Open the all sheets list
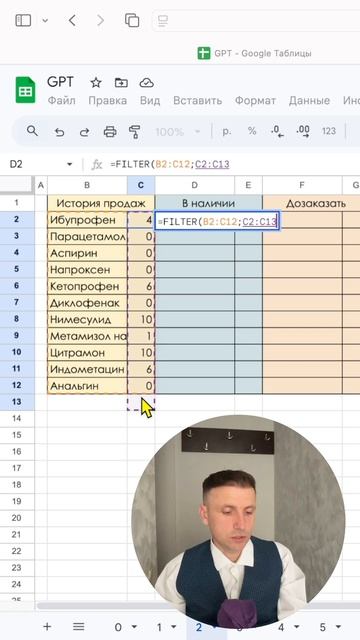The image size is (360, 640). click(78, 627)
